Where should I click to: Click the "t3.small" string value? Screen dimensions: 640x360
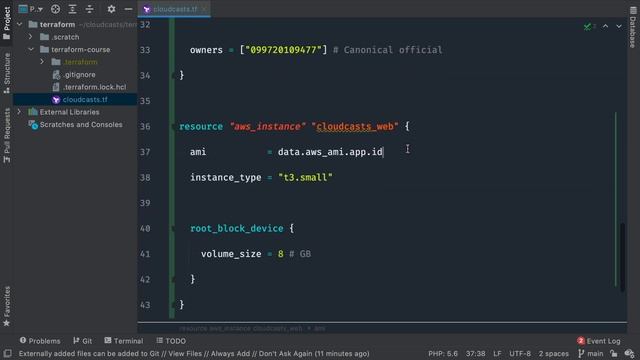tap(305, 178)
